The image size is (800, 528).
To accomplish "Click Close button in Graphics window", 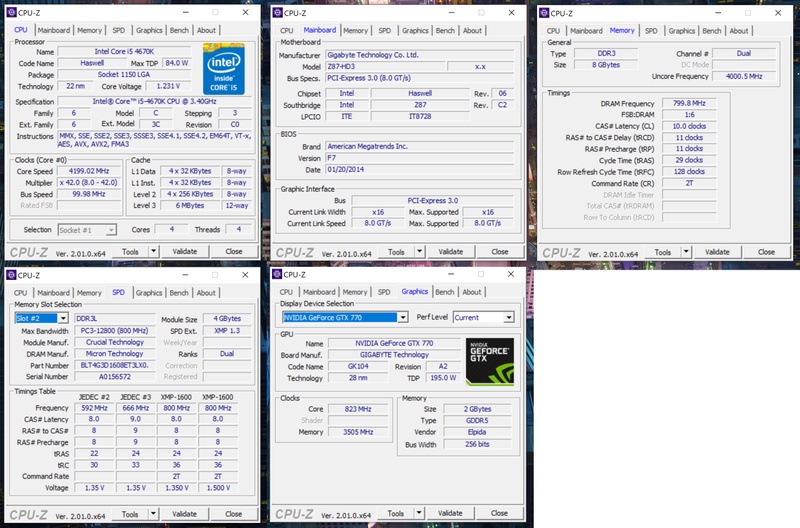I will pyautogui.click(x=499, y=513).
